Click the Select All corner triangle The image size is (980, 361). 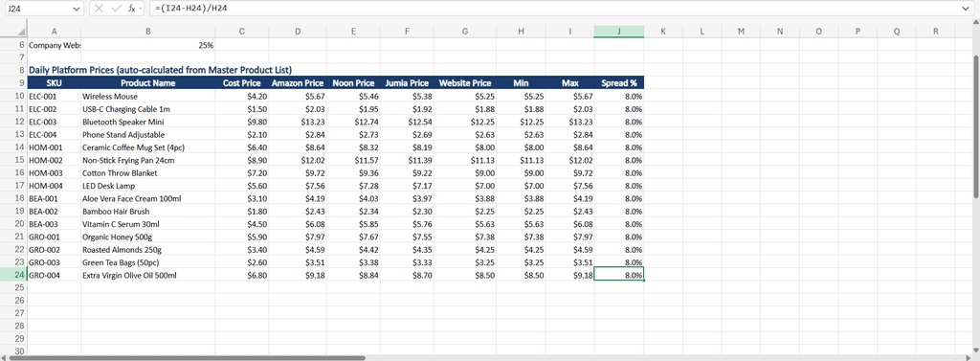(21, 32)
